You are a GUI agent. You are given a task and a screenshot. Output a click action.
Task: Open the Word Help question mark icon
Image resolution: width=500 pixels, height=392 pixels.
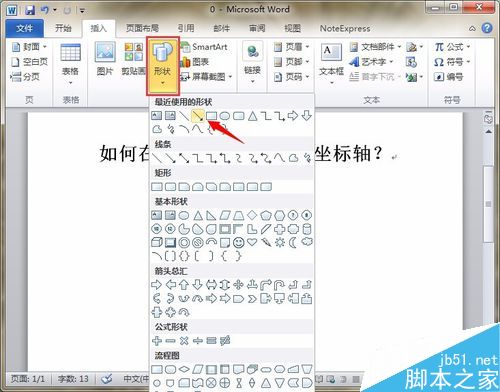(487, 28)
